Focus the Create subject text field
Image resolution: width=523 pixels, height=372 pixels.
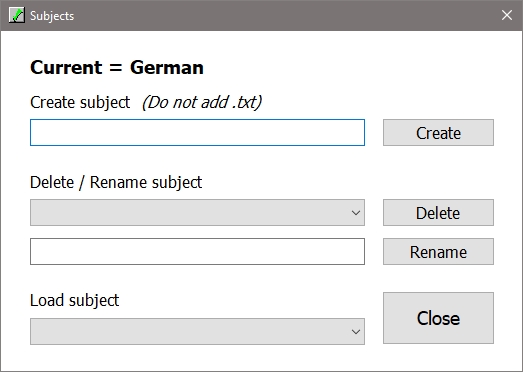click(197, 132)
